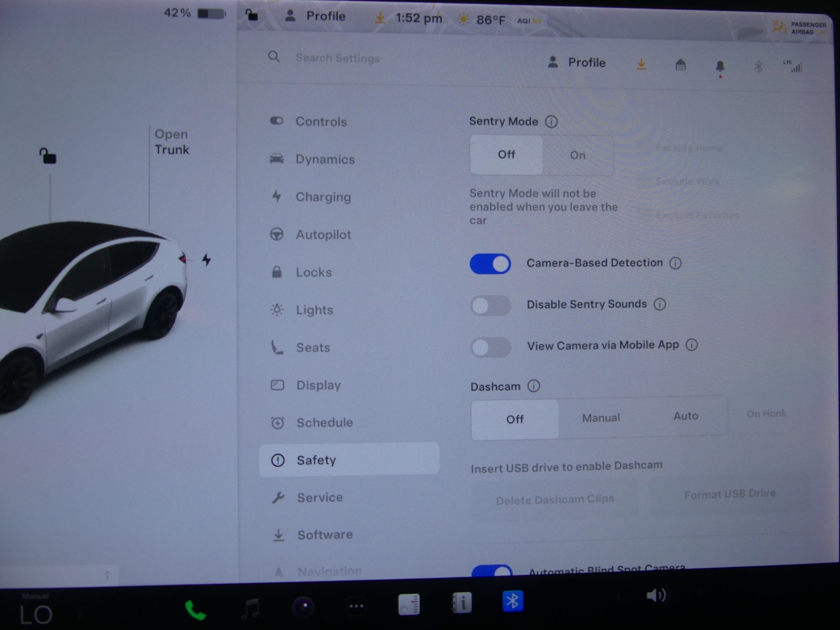
Task: Click the Search Settings field
Action: [x=337, y=58]
